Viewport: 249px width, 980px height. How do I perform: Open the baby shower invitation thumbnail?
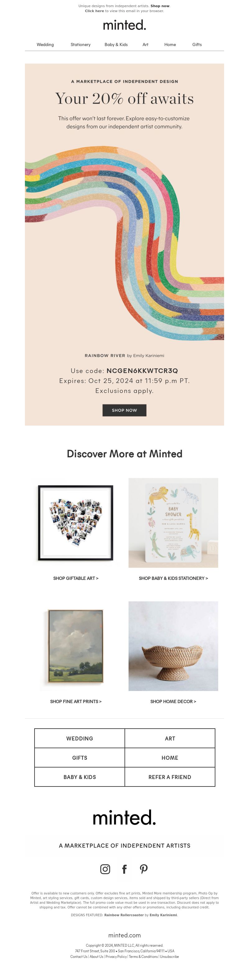(173, 523)
